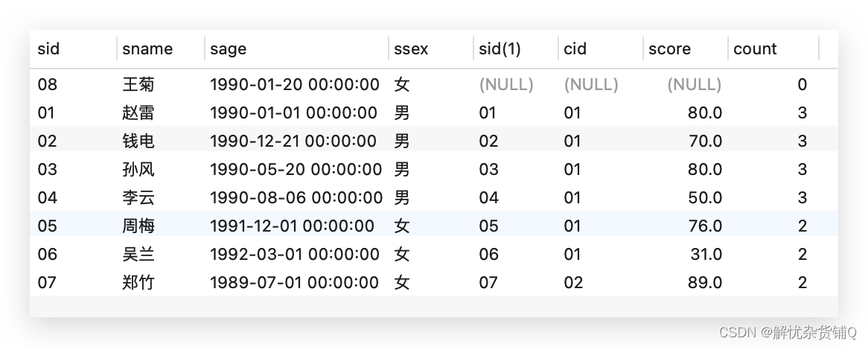Sort by the sid column header
868x347 pixels.
pyautogui.click(x=48, y=48)
